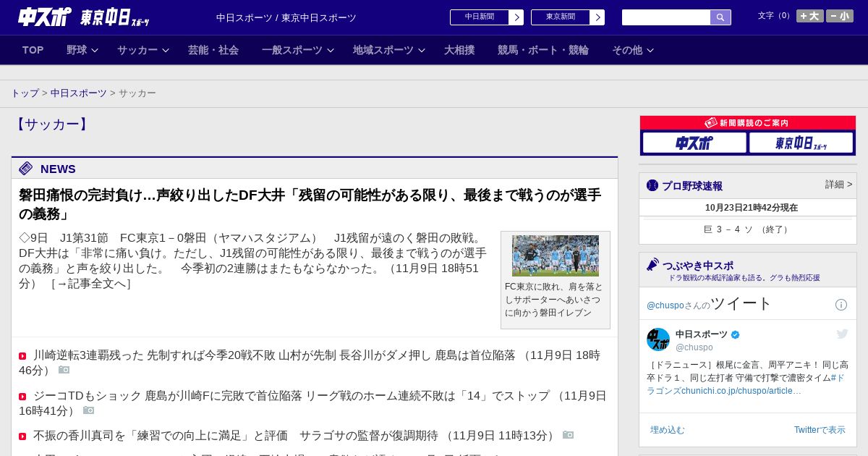Image resolution: width=868 pixels, height=456 pixels.
Task: Click camera icon after ジーコTD article
Action: 88,410
